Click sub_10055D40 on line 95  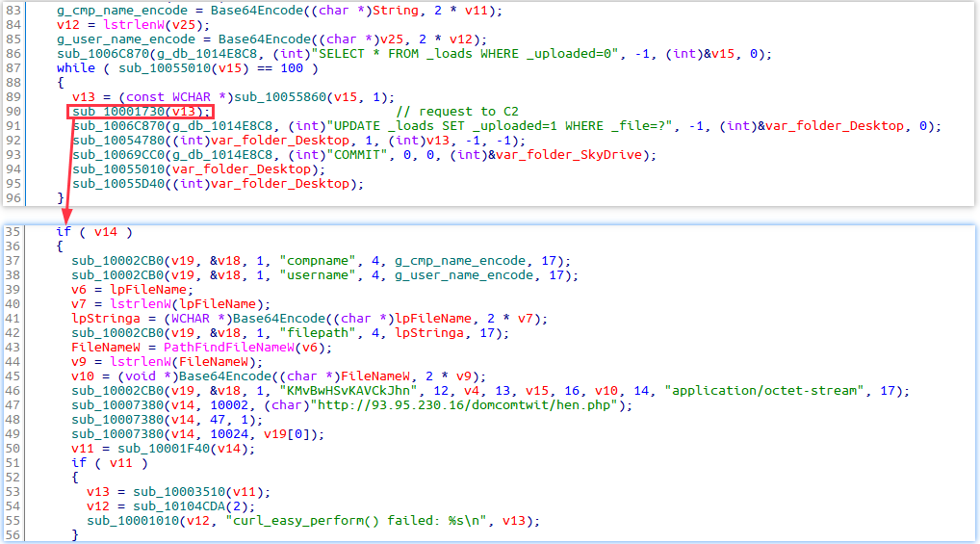point(118,183)
